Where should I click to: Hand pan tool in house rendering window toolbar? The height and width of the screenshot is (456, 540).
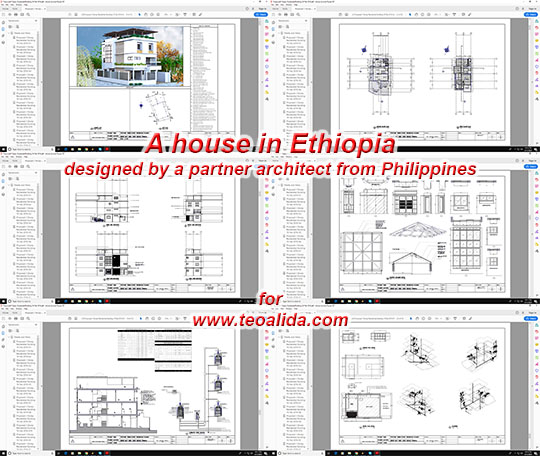146,14
